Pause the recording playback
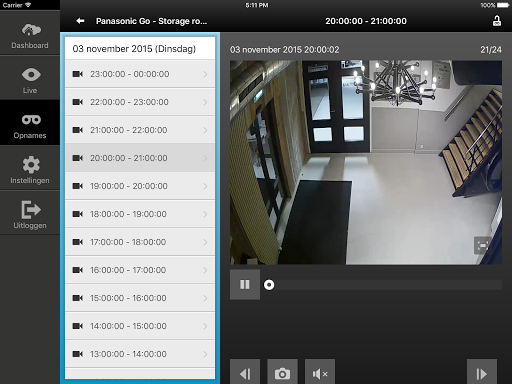This screenshot has height=384, width=512. (x=245, y=284)
